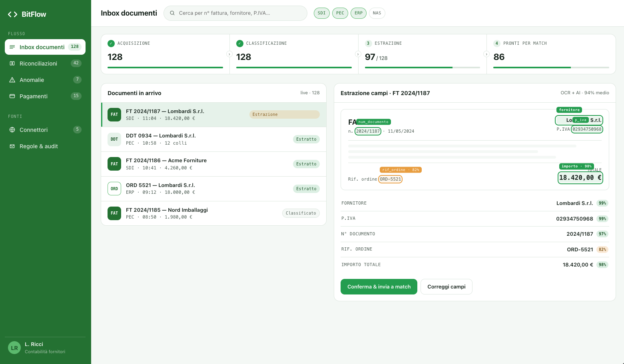Click the Riconciliazioni book icon
The height and width of the screenshot is (364, 624).
[12, 64]
